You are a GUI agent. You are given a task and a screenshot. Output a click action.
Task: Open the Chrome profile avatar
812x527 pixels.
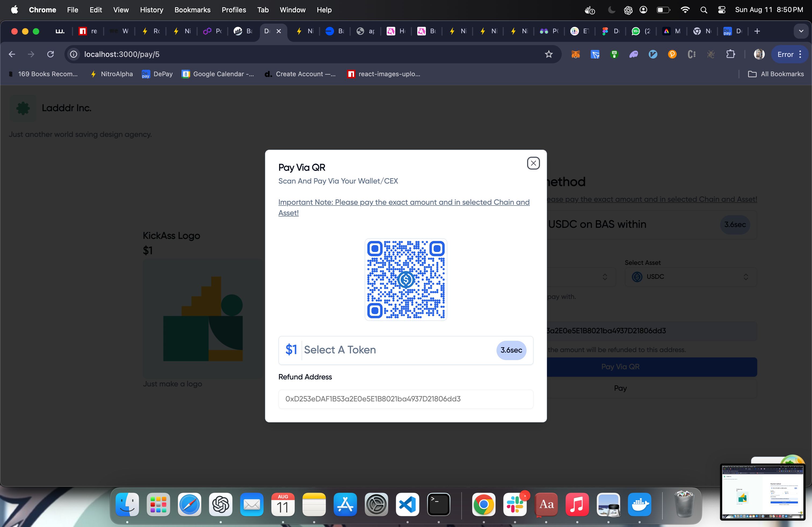click(759, 54)
